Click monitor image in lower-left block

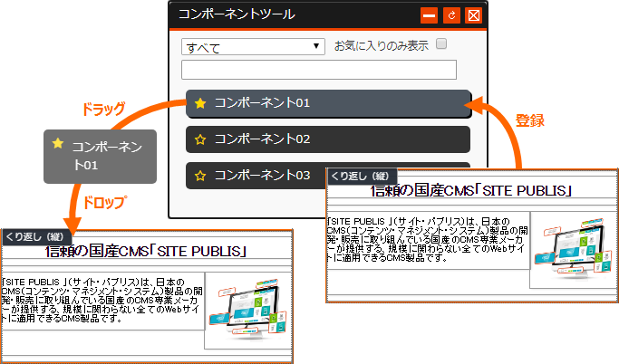248,309
